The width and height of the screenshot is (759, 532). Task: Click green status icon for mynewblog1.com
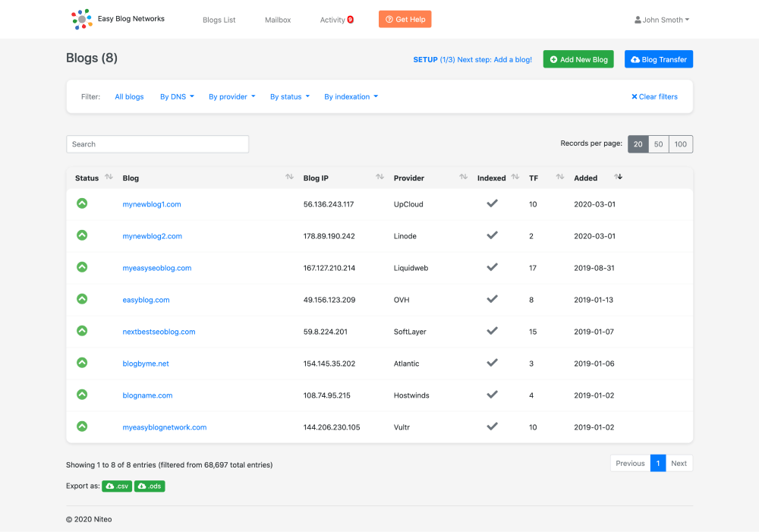click(x=82, y=203)
